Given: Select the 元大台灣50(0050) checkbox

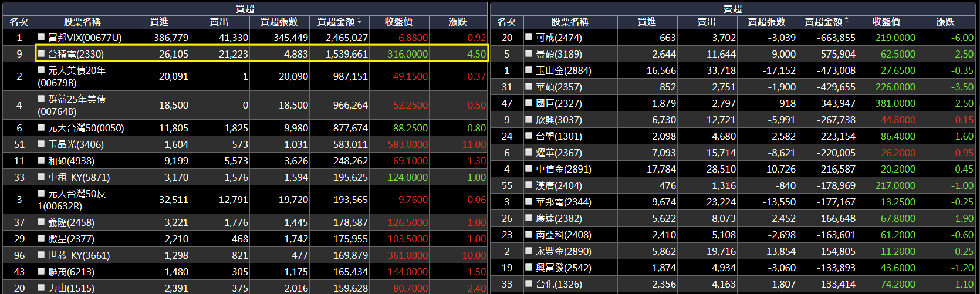Looking at the screenshot, I should pyautogui.click(x=41, y=127).
